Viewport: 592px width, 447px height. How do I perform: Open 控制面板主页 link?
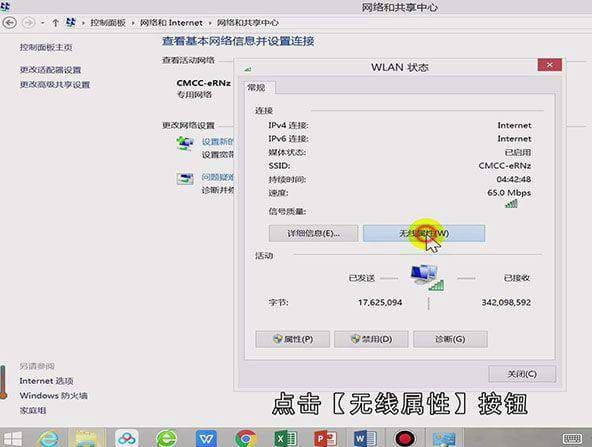point(46,47)
